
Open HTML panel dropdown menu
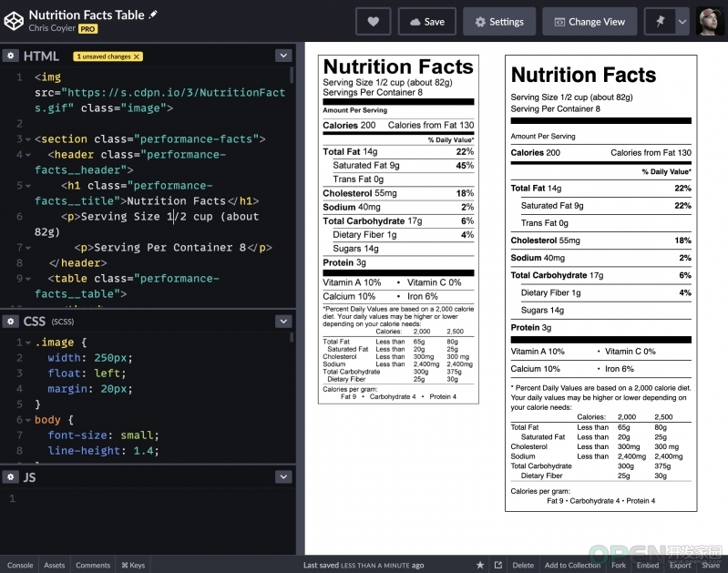(283, 56)
